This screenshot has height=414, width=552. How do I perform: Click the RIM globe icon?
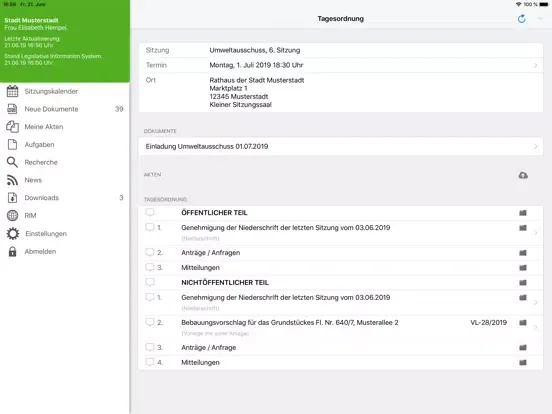click(x=12, y=215)
